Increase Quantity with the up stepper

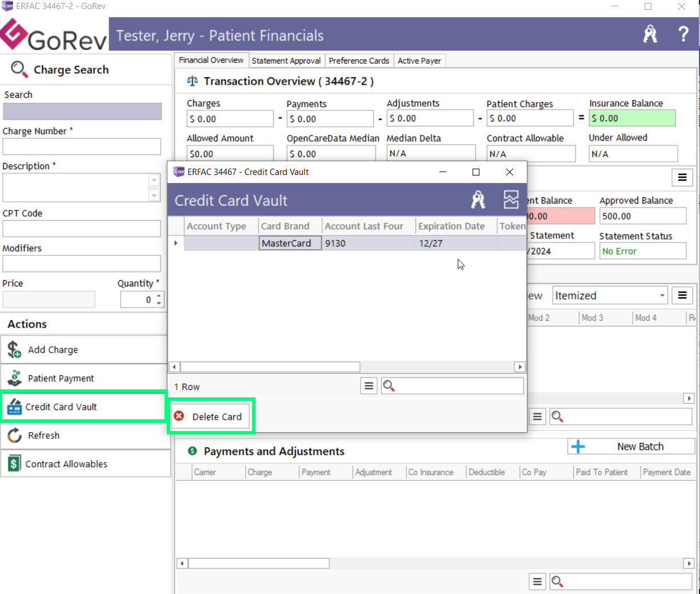click(x=159, y=296)
